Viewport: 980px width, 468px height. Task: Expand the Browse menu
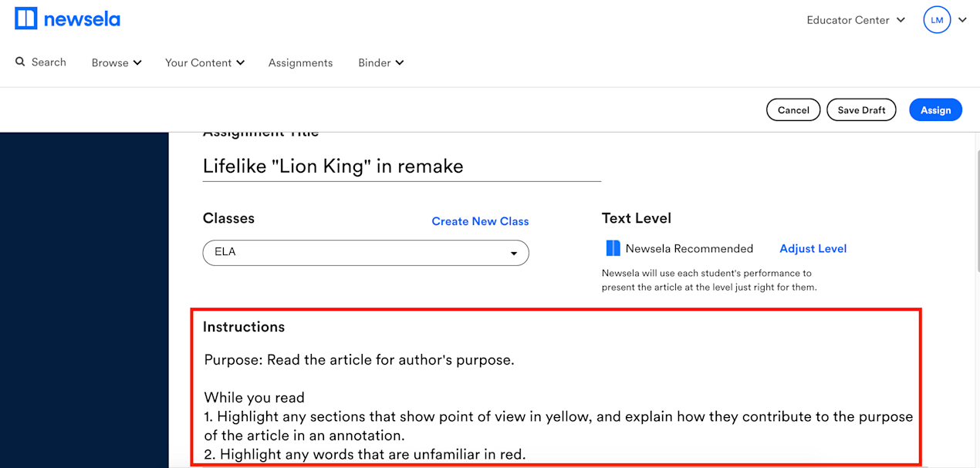click(x=117, y=62)
